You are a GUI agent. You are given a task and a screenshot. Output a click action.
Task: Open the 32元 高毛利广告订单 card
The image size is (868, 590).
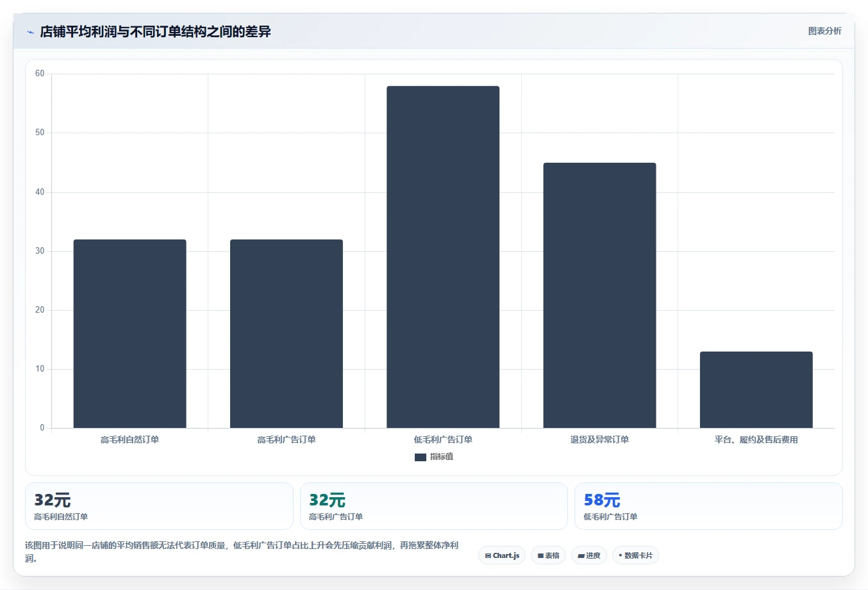click(434, 506)
